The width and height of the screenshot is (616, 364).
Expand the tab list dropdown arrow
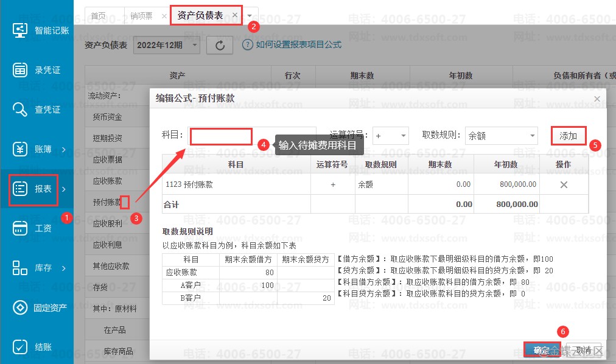pos(250,16)
